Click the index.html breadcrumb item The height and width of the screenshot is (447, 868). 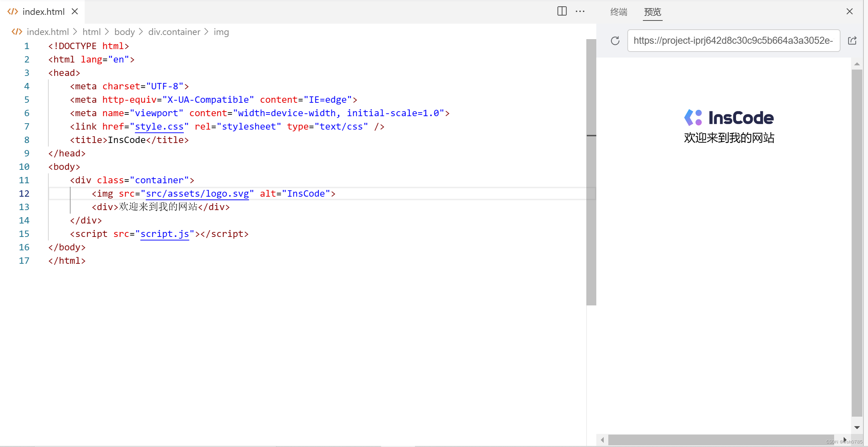(x=48, y=32)
